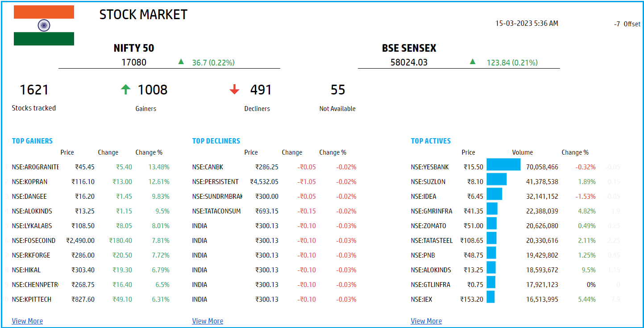Select NSE:CANBK in Top Decliners
644x328 pixels.
pos(208,167)
